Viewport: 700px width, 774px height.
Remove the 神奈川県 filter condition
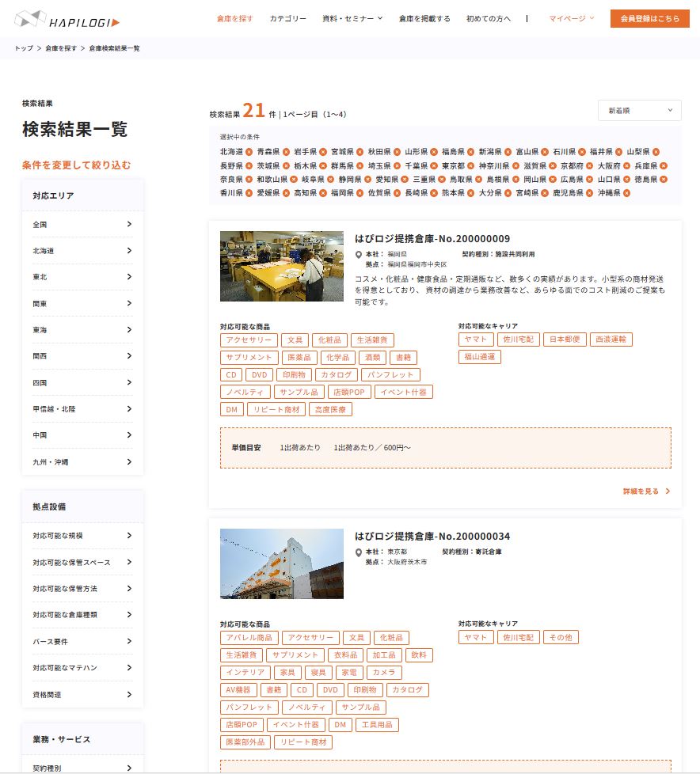(x=515, y=166)
